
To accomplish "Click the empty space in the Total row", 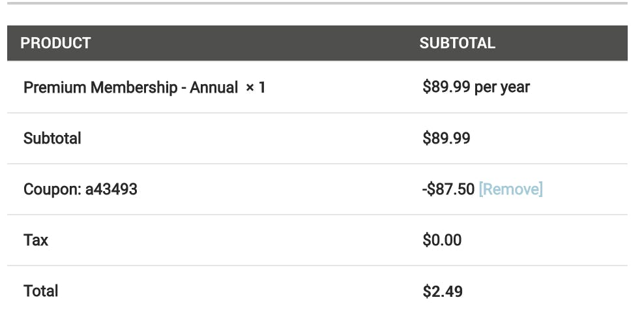I will point(238,291).
